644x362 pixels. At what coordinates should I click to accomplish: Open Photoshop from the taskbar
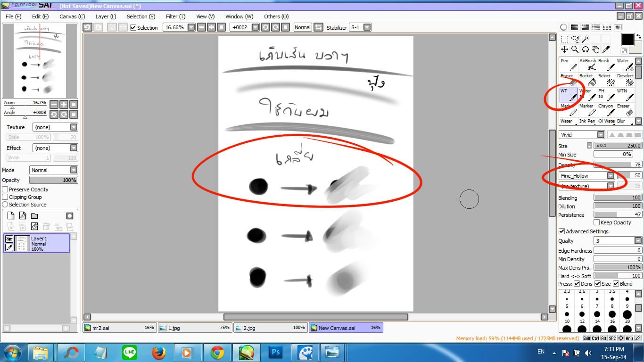pos(275,353)
